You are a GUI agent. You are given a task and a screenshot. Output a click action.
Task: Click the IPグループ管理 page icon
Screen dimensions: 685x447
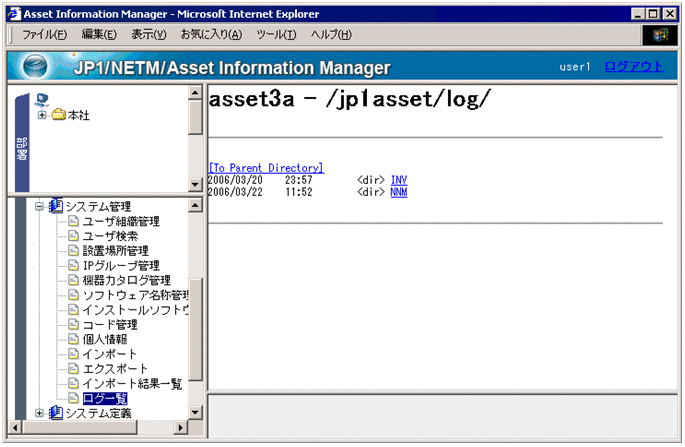click(x=74, y=265)
